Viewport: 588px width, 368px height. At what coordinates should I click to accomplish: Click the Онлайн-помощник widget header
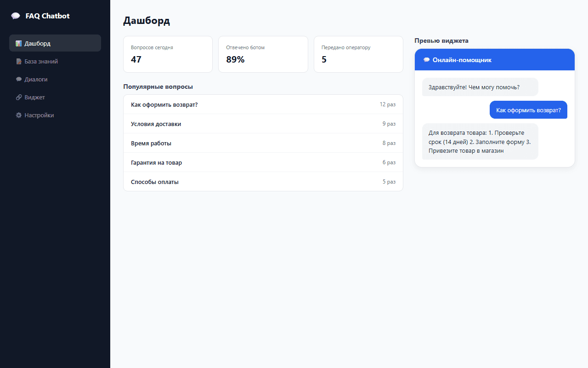click(495, 60)
